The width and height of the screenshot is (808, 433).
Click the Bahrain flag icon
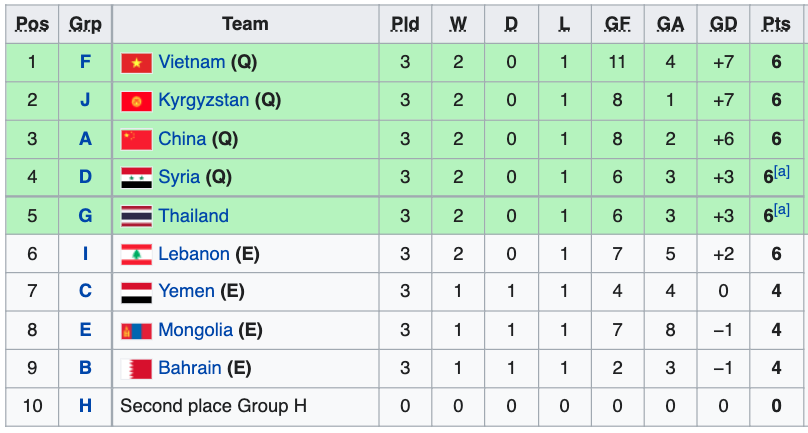(137, 369)
